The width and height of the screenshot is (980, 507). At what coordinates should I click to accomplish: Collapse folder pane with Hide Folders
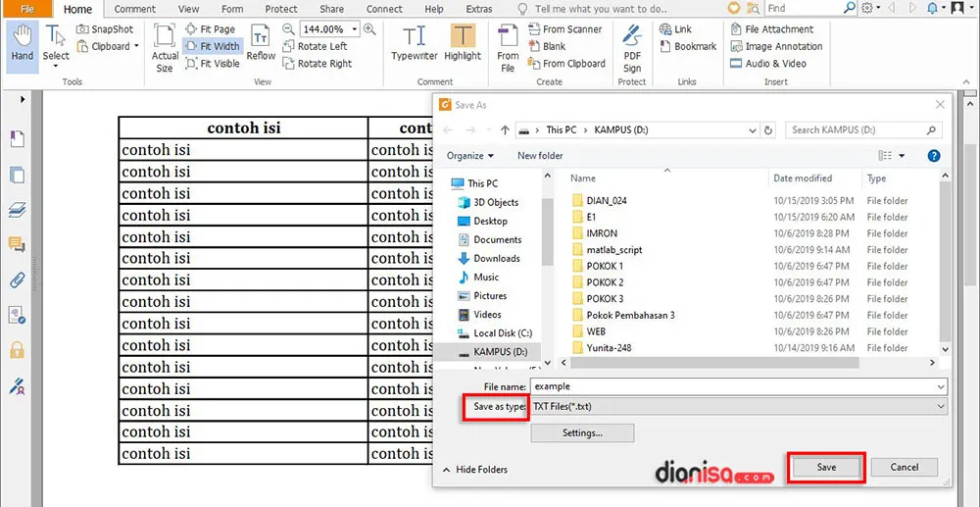[475, 470]
